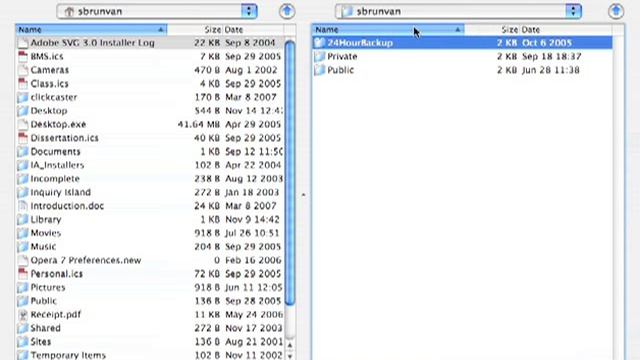Click the clickcaster folder icon
This screenshot has width=640, height=360.
pos(23,97)
